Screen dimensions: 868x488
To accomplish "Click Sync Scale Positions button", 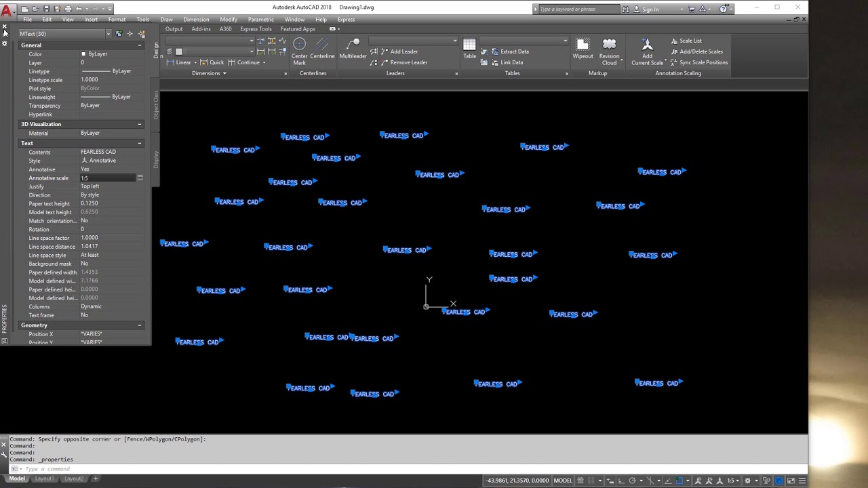I will coord(698,62).
